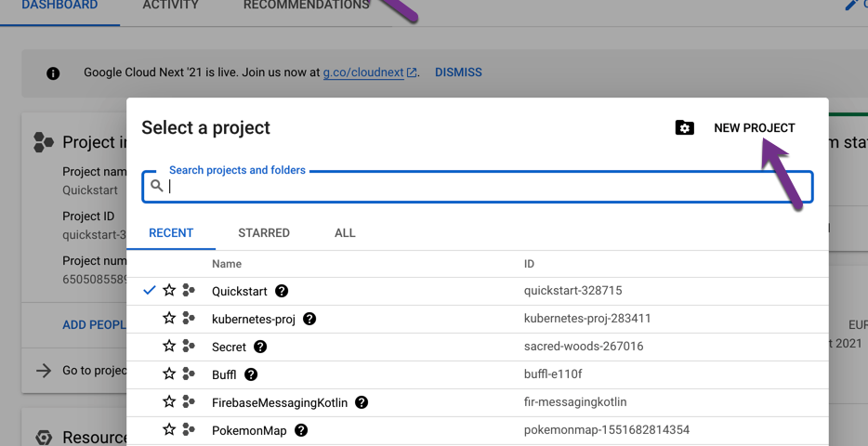Viewport: 868px width, 446px height.
Task: Click the project icon beside Quickstart
Action: [x=189, y=290]
